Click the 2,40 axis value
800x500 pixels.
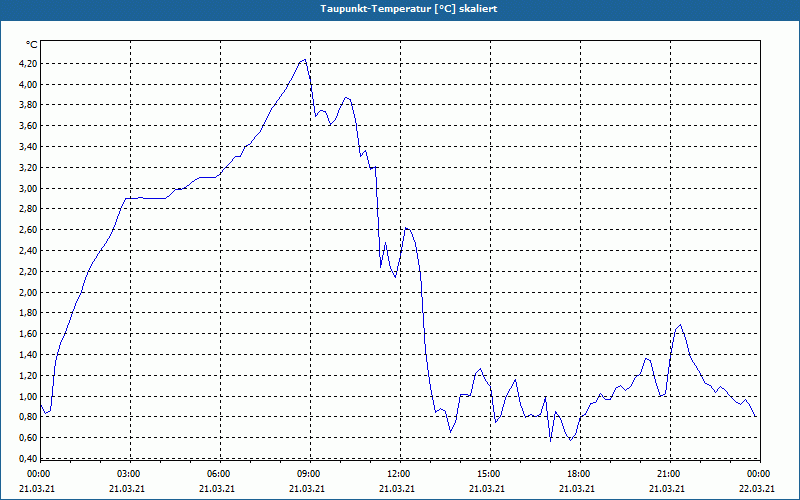[x=28, y=251]
